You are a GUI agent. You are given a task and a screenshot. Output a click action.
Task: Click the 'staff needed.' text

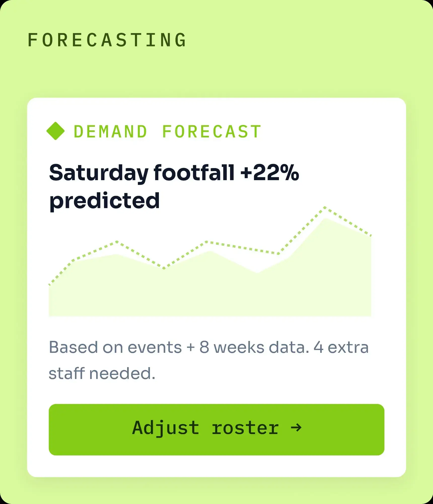coord(102,373)
